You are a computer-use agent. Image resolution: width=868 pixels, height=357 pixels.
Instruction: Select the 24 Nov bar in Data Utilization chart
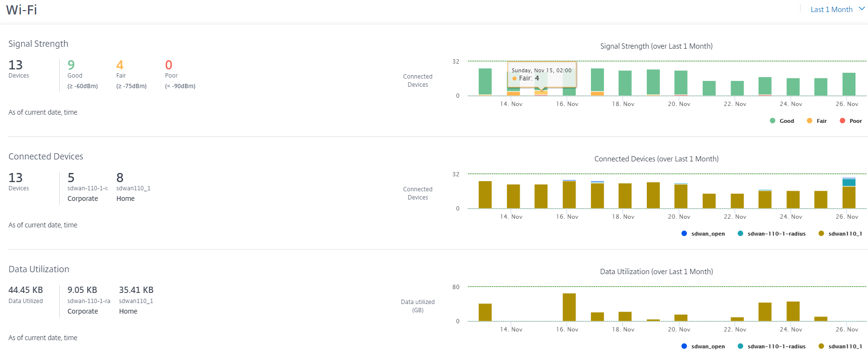pyautogui.click(x=793, y=311)
